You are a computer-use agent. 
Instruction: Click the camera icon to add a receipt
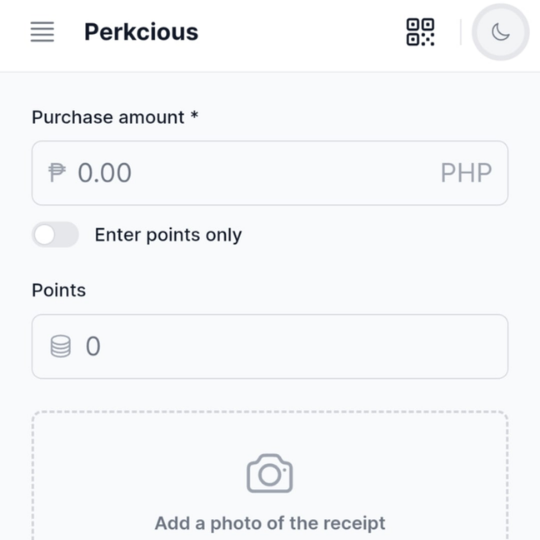[270, 473]
